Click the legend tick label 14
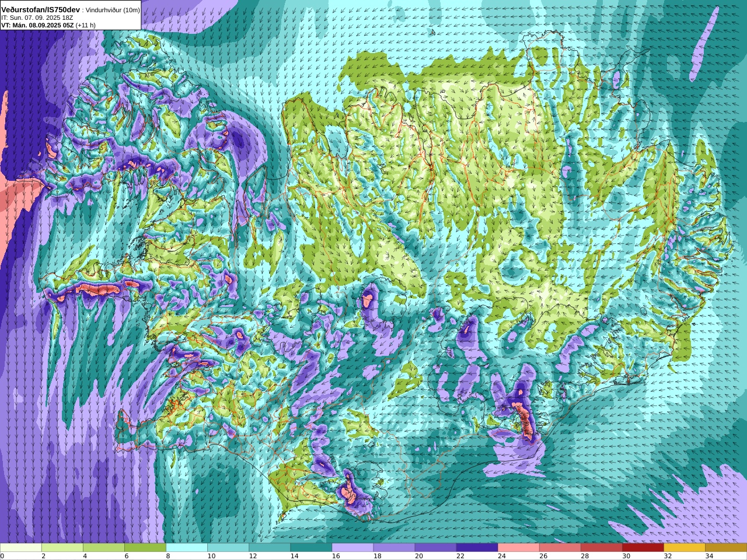Image resolution: width=747 pixels, height=560 pixels. tap(294, 556)
